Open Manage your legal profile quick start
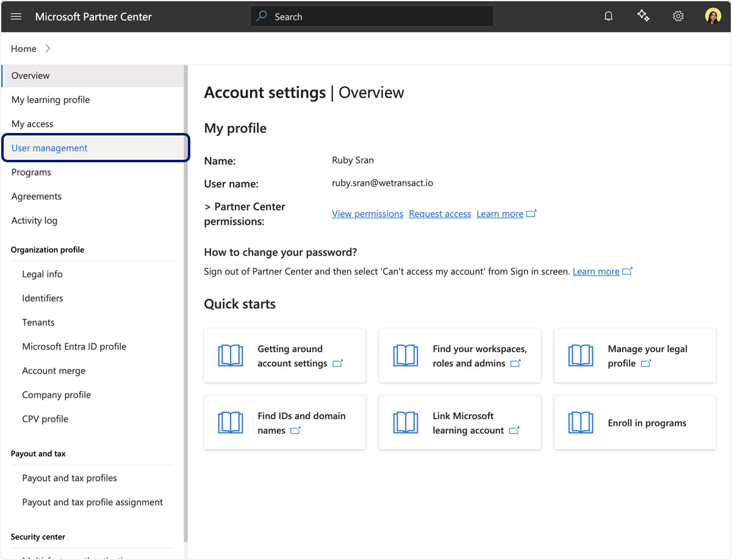Image resolution: width=732 pixels, height=560 pixels. (635, 356)
